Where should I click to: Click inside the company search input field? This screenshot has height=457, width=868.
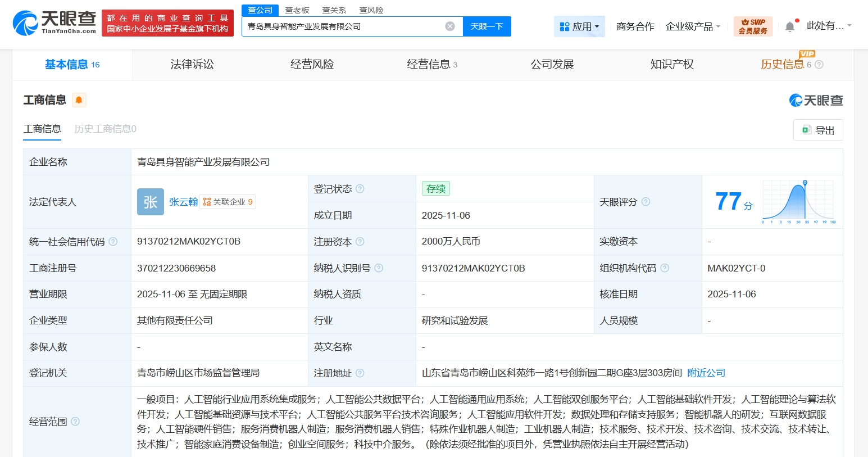tap(337, 26)
